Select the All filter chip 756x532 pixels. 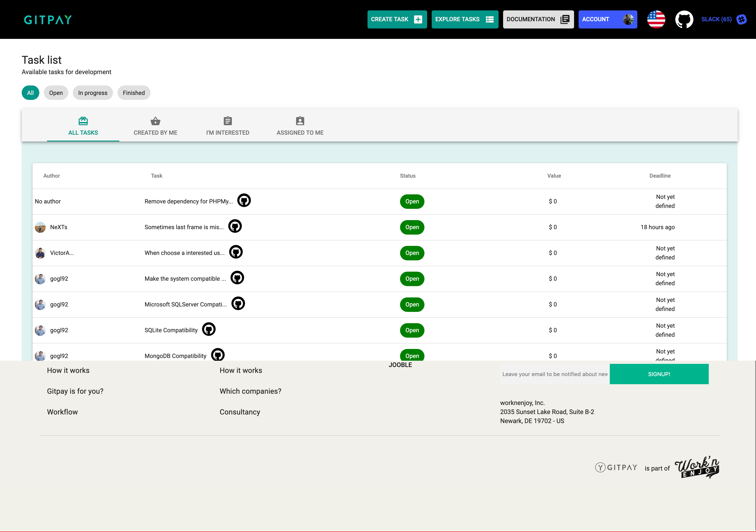(30, 93)
